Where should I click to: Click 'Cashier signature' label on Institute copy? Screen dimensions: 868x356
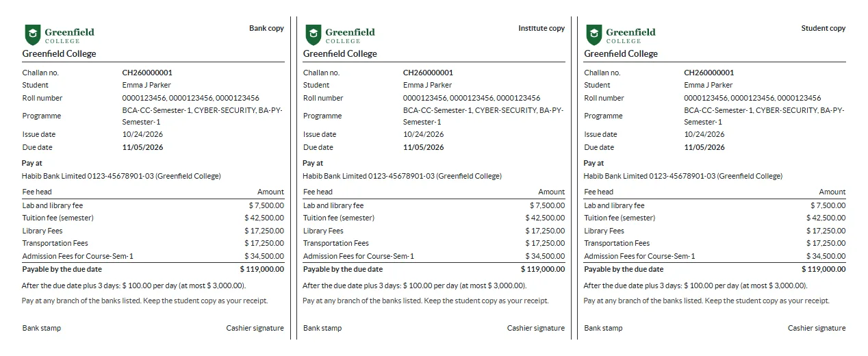(x=536, y=328)
